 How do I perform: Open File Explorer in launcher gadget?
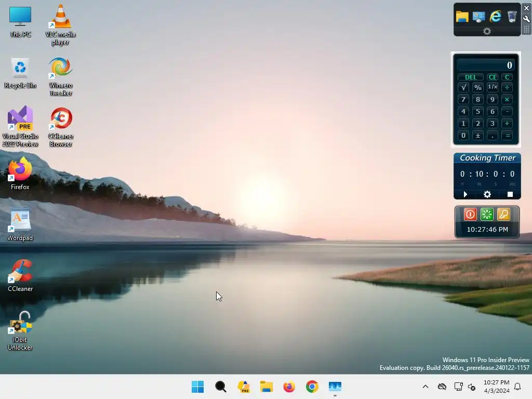point(462,16)
